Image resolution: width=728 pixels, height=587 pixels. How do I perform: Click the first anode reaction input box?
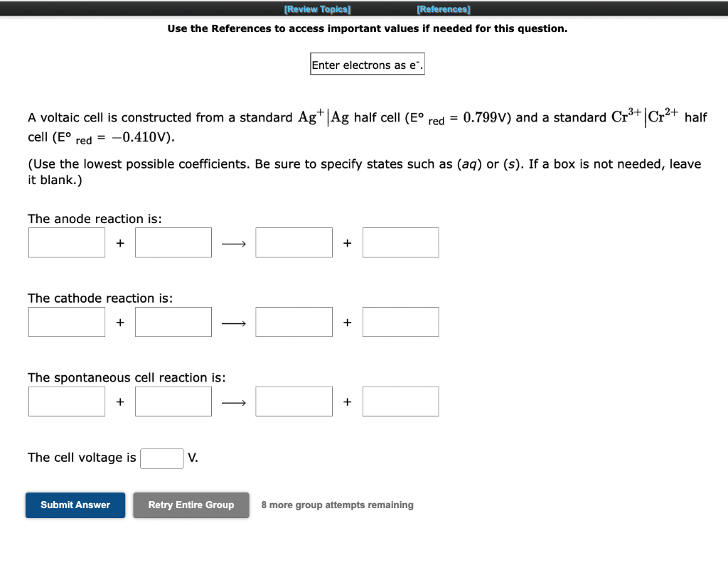click(x=66, y=242)
